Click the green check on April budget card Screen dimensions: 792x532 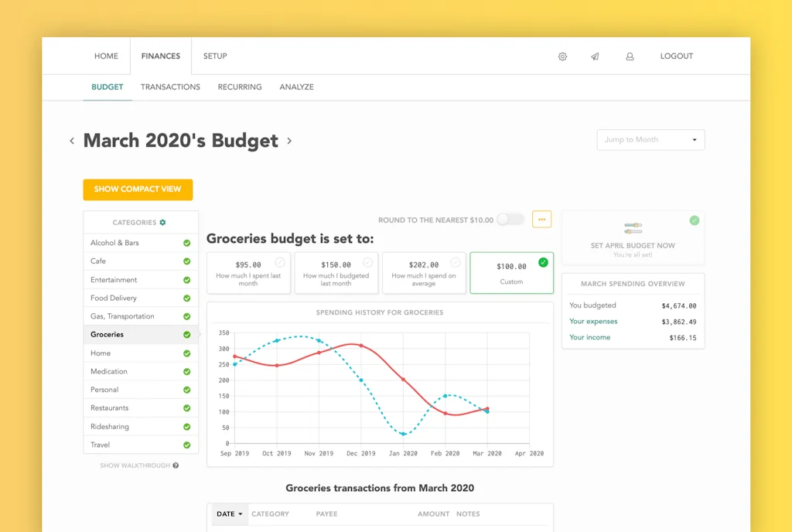pyautogui.click(x=695, y=220)
